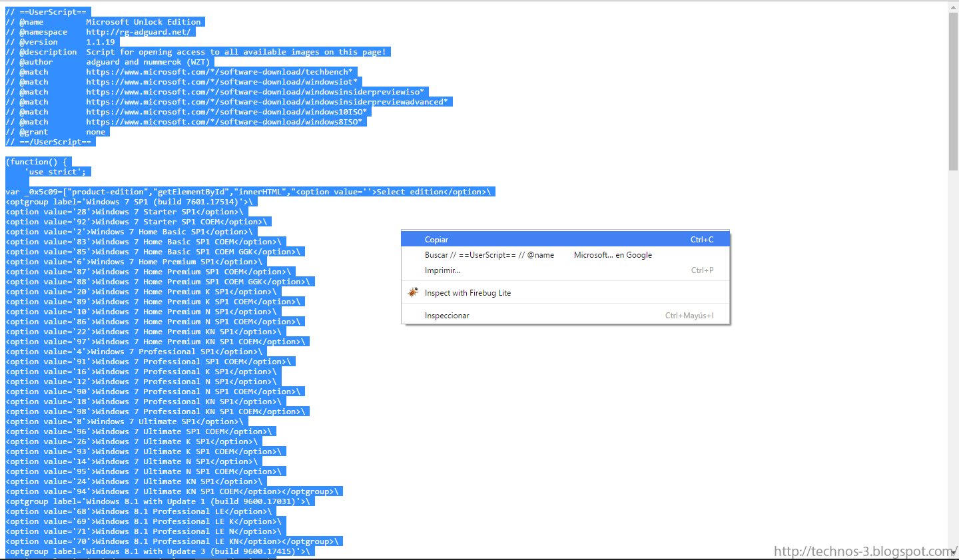Click the option line value='20' Home Premium K
Image resolution: width=959 pixels, height=560 pixels.
(141, 292)
